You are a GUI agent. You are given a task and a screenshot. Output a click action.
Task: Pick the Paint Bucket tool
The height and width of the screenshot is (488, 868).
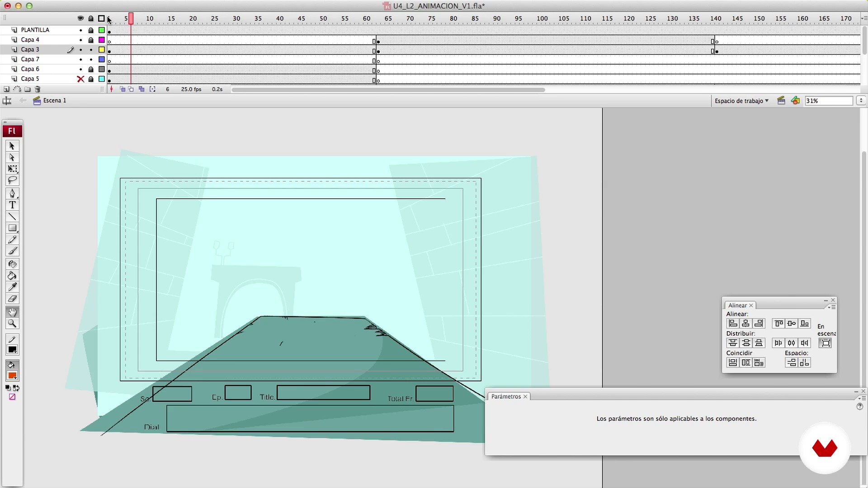pyautogui.click(x=12, y=276)
